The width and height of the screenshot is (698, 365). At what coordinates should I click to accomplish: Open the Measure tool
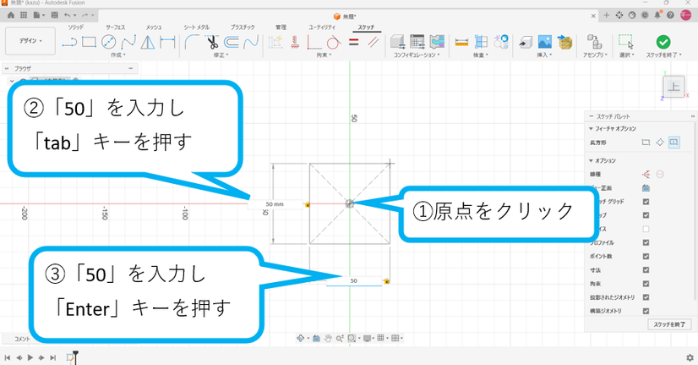(462, 42)
